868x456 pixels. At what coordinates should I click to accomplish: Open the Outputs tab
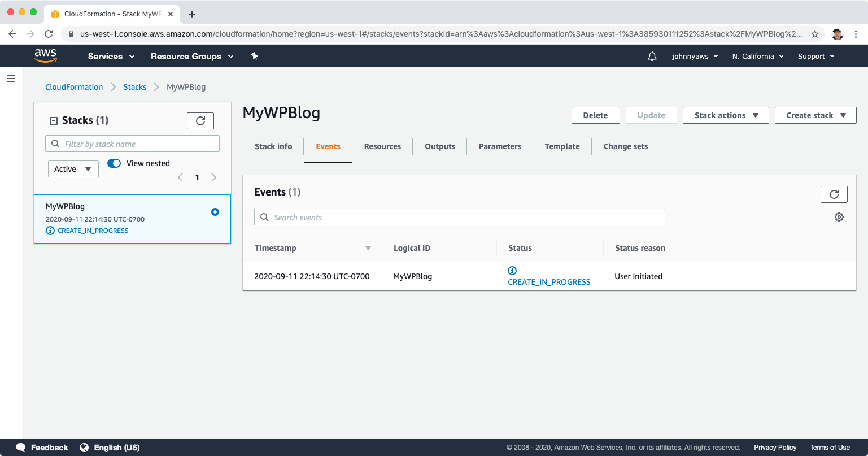tap(440, 146)
